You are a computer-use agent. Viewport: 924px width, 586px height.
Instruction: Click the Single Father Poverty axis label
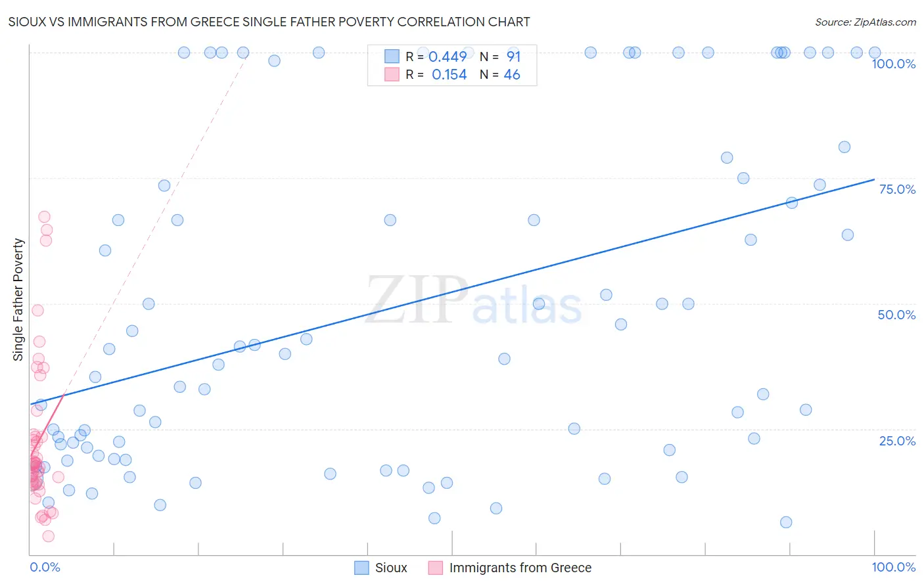18,300
